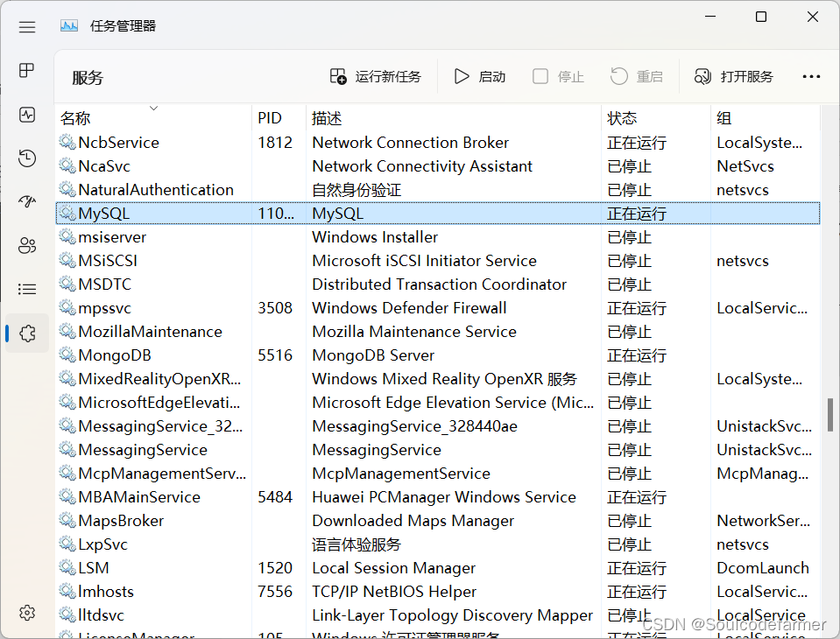840x639 pixels.
Task: Select the lltdsvc service row
Action: [x=438, y=614]
